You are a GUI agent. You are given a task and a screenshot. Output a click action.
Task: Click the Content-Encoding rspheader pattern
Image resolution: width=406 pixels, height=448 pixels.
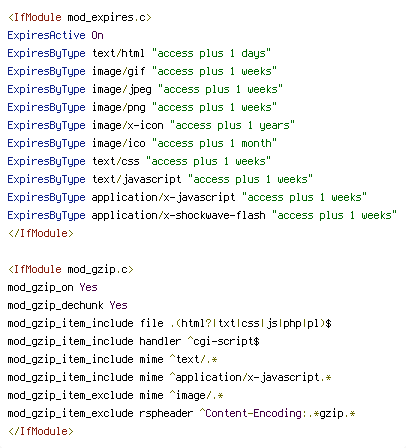277,413
